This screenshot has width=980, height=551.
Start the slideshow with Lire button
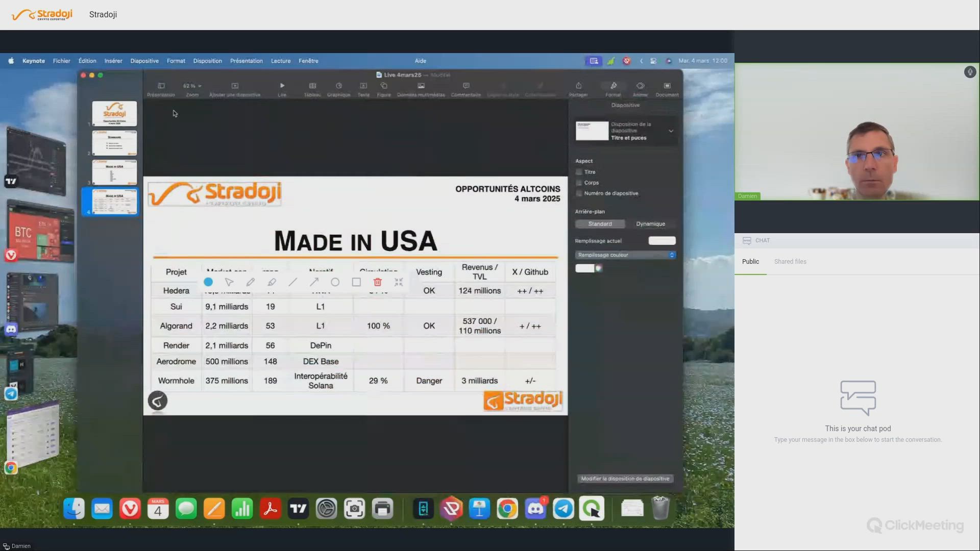[x=282, y=89]
